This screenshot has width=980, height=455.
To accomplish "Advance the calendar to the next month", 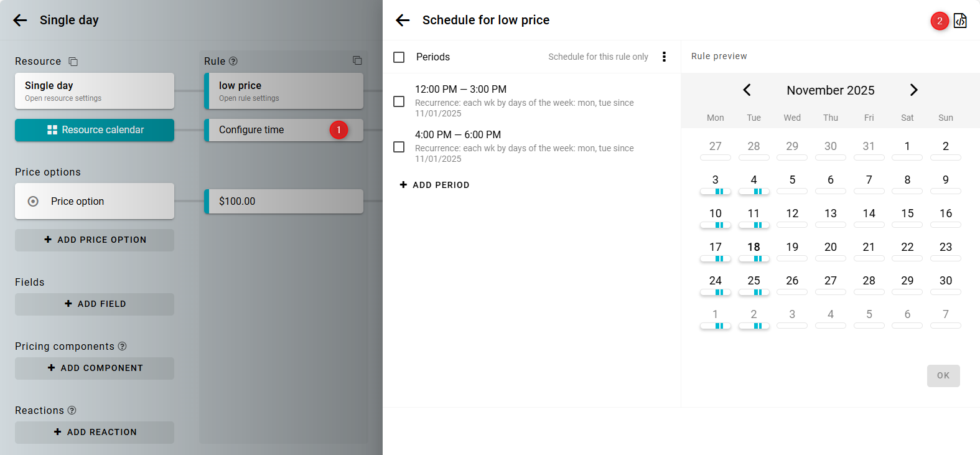I will (x=913, y=90).
